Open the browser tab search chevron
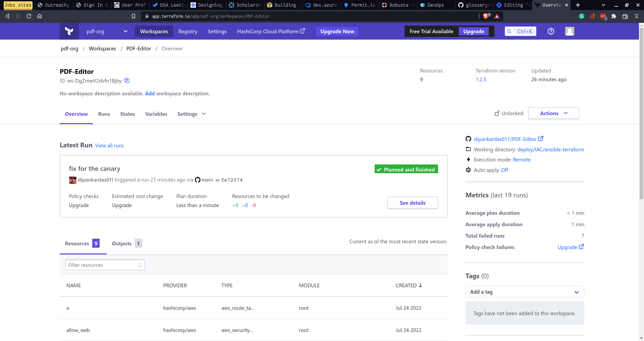The image size is (644, 341). point(603,5)
